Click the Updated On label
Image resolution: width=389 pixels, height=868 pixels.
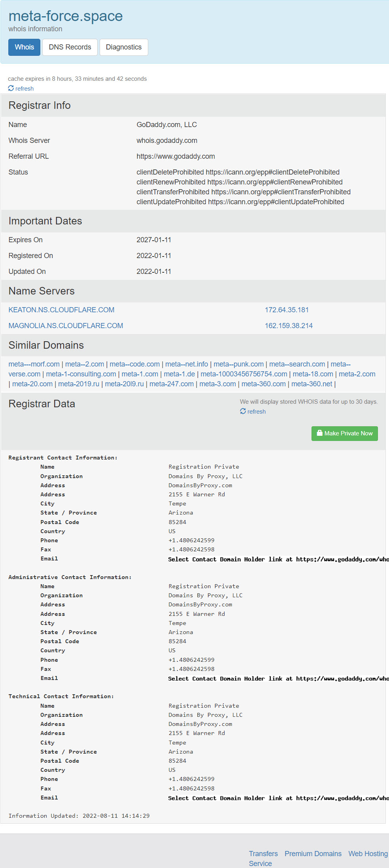(27, 272)
